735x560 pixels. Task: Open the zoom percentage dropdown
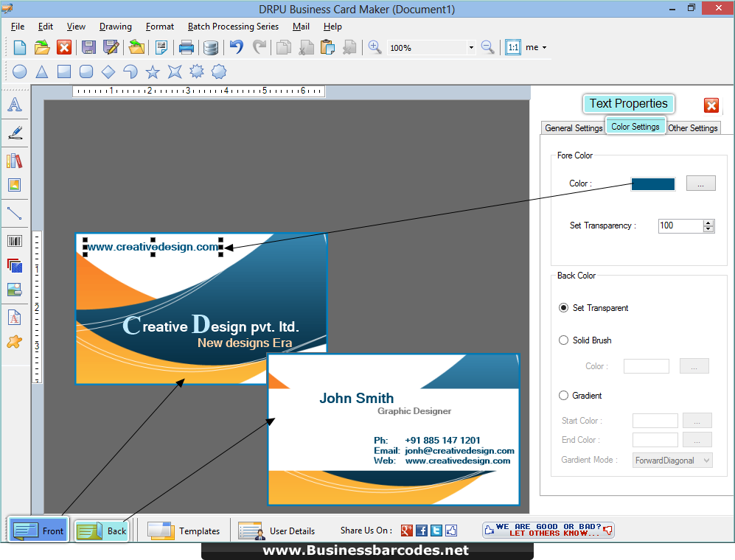click(470, 46)
